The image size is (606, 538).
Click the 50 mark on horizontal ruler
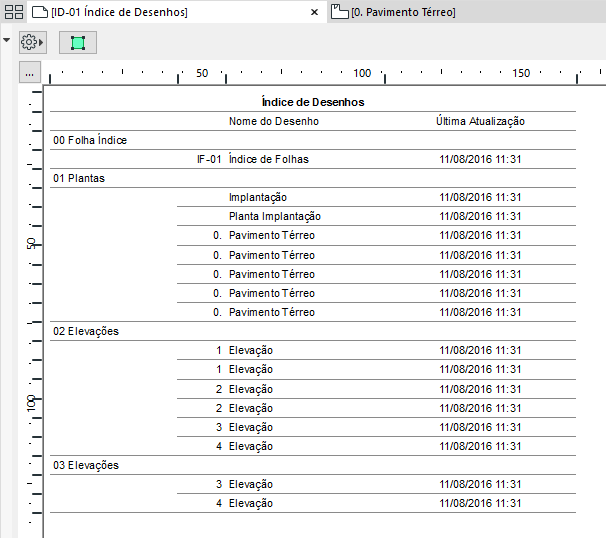(202, 73)
